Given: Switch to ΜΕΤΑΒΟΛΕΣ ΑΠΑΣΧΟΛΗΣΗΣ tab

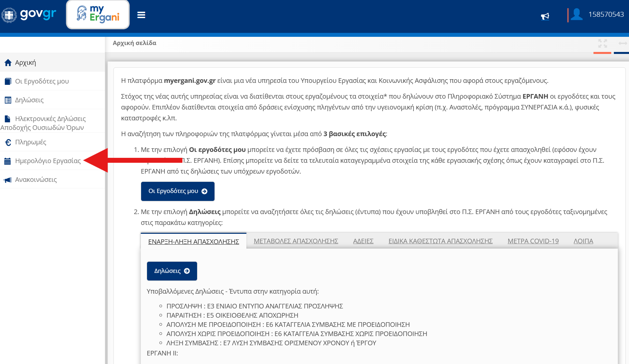Looking at the screenshot, I should pyautogui.click(x=296, y=241).
